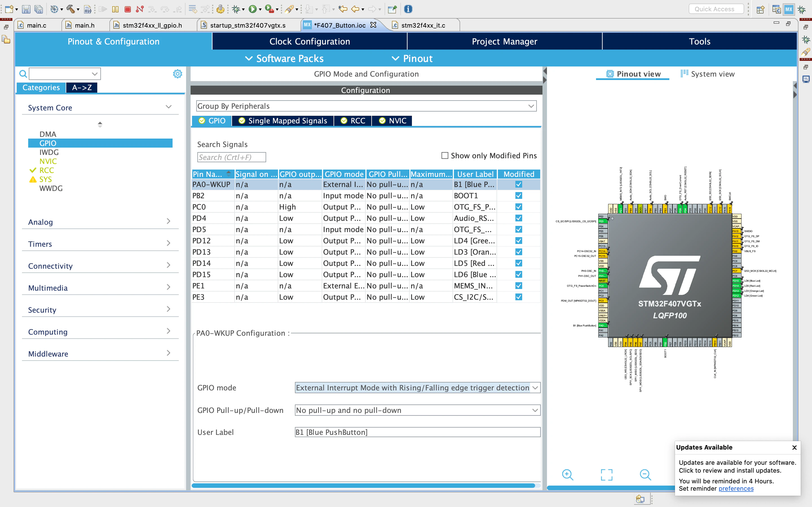
Task: Click the green Run button icon
Action: 252,9
